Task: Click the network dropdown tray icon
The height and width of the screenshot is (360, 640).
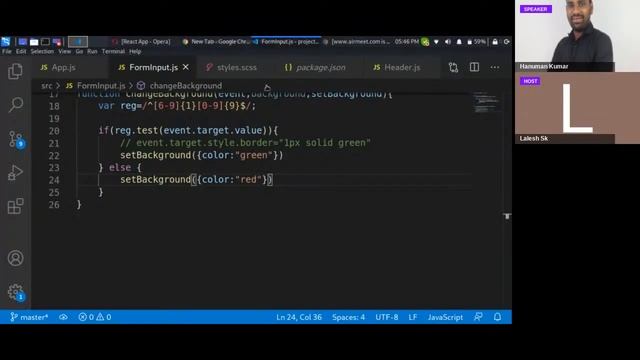Action: point(436,42)
